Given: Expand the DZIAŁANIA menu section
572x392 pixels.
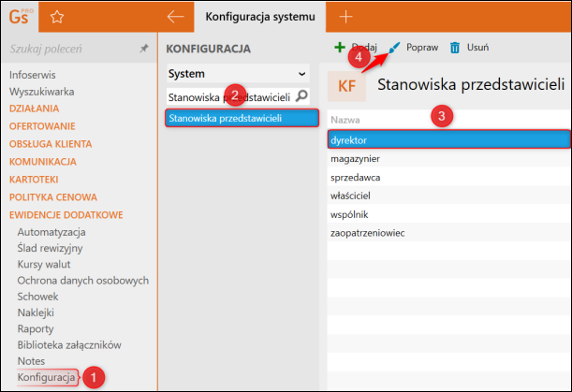Looking at the screenshot, I should click(x=34, y=109).
